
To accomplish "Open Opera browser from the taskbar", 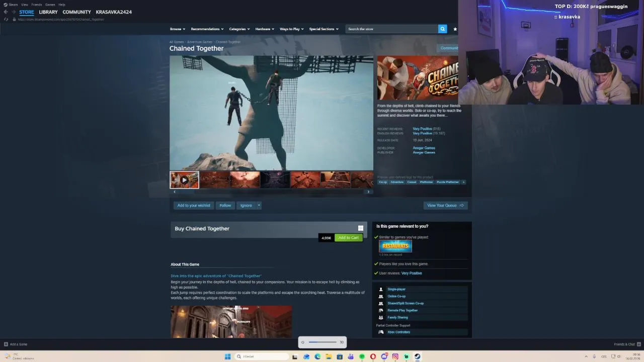I will coord(373,356).
